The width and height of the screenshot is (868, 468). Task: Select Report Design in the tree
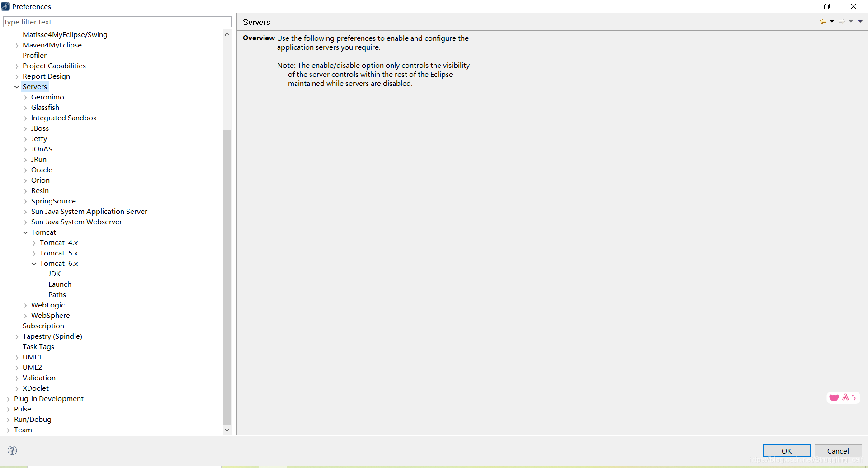click(47, 76)
